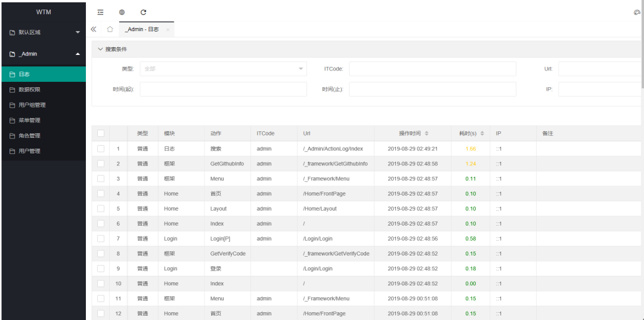Focus the IP input field

click(x=601, y=90)
